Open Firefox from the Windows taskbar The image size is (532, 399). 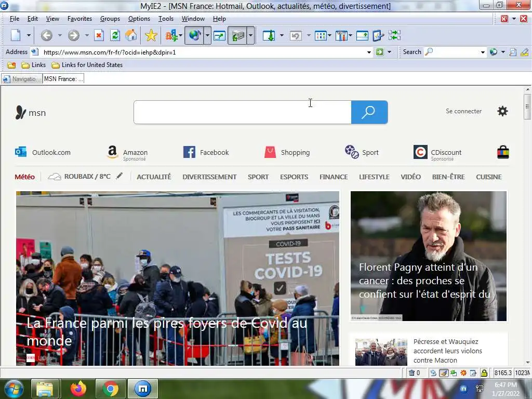pos(78,389)
